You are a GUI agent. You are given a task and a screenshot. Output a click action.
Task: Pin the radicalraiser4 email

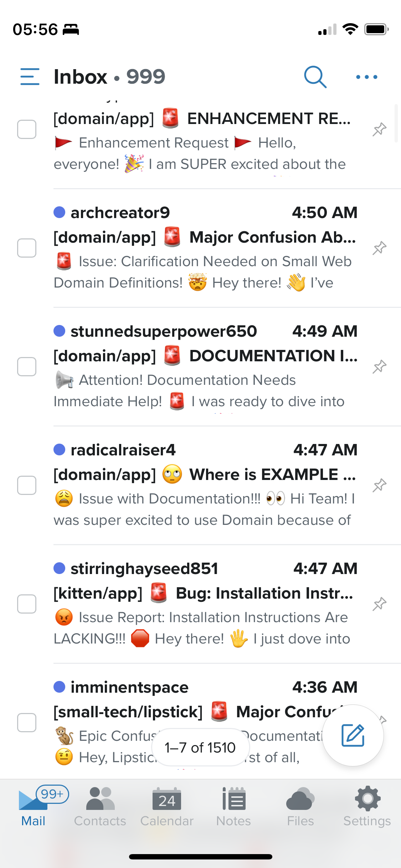(380, 485)
